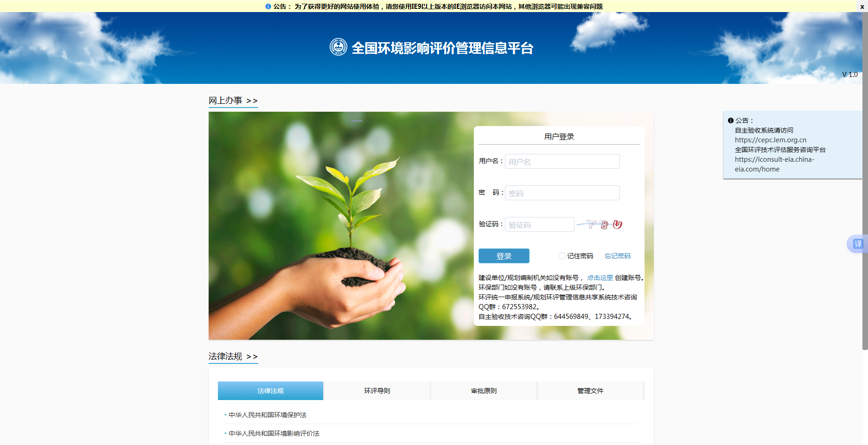The width and height of the screenshot is (868, 445).
Task: Toggle the 记住密码 remember password checkbox
Action: [x=562, y=256]
